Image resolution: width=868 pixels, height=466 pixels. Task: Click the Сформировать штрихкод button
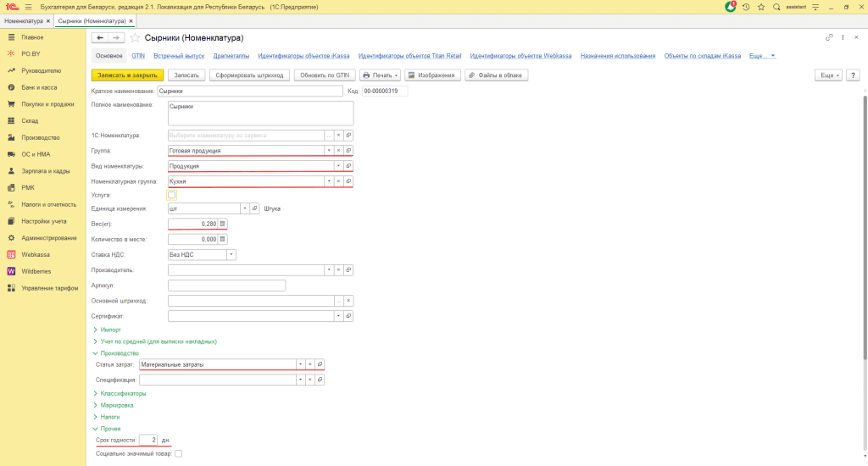point(249,75)
